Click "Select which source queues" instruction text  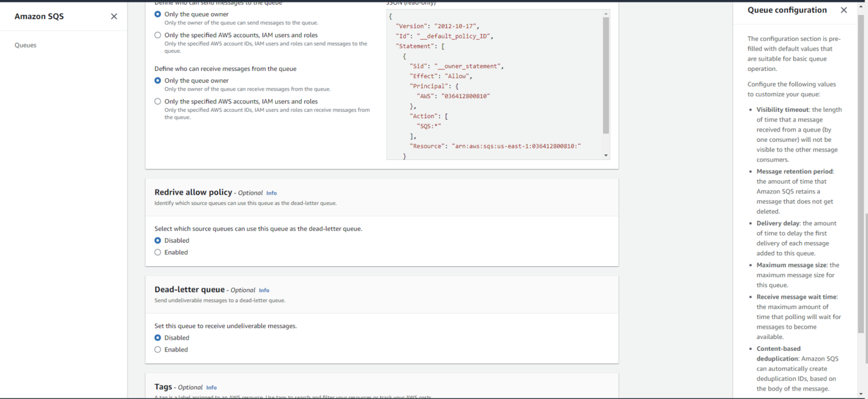pos(258,229)
